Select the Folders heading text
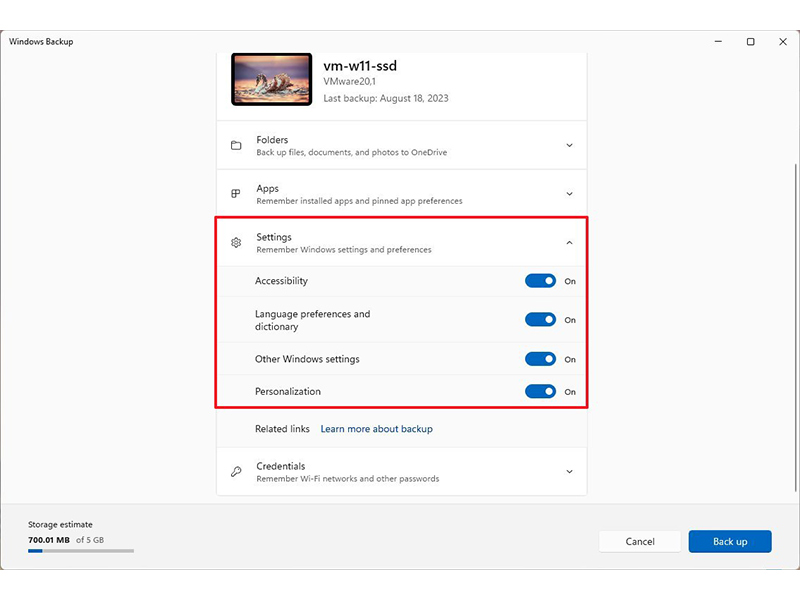800x600 pixels. pyautogui.click(x=272, y=140)
